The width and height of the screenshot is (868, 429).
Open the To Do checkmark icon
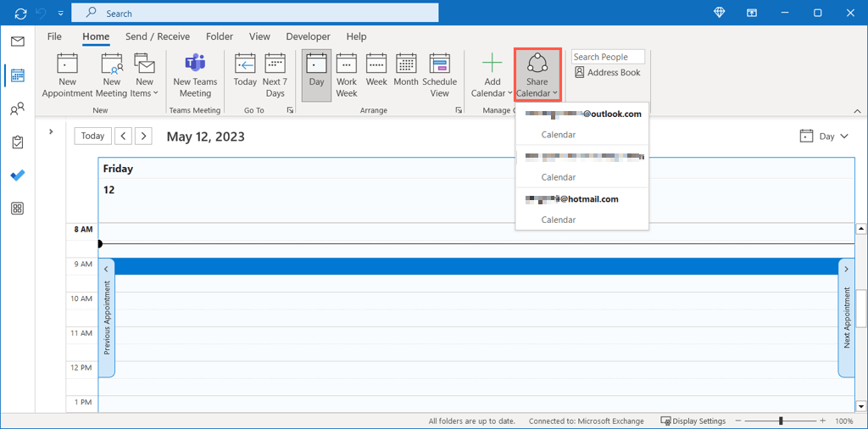click(18, 175)
